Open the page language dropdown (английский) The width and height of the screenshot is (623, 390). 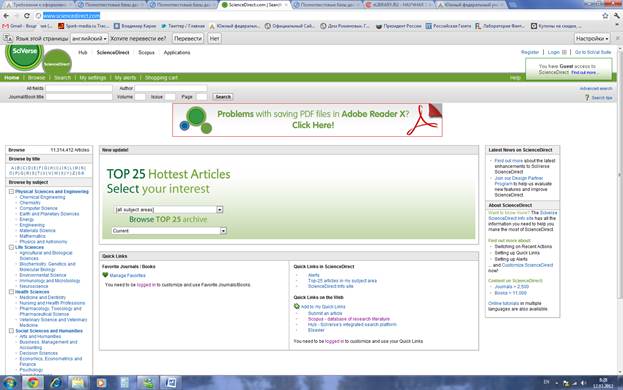[89, 39]
